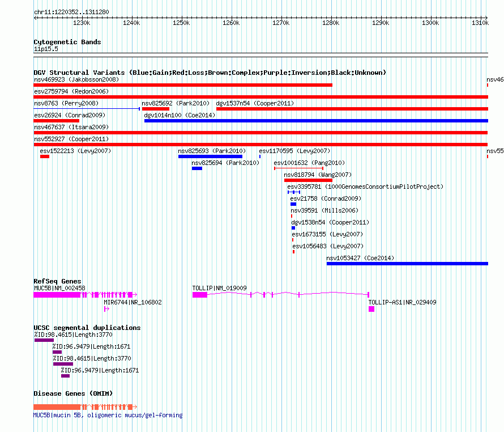
Task: Click the nsv825694 (Park2010) short blue bar
Action: [197, 168]
